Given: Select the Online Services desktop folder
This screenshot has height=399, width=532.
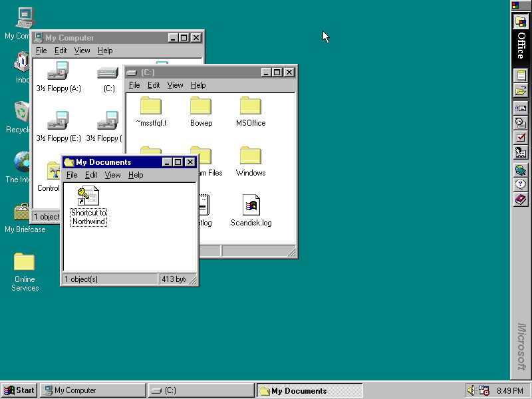Looking at the screenshot, I should [25, 272].
